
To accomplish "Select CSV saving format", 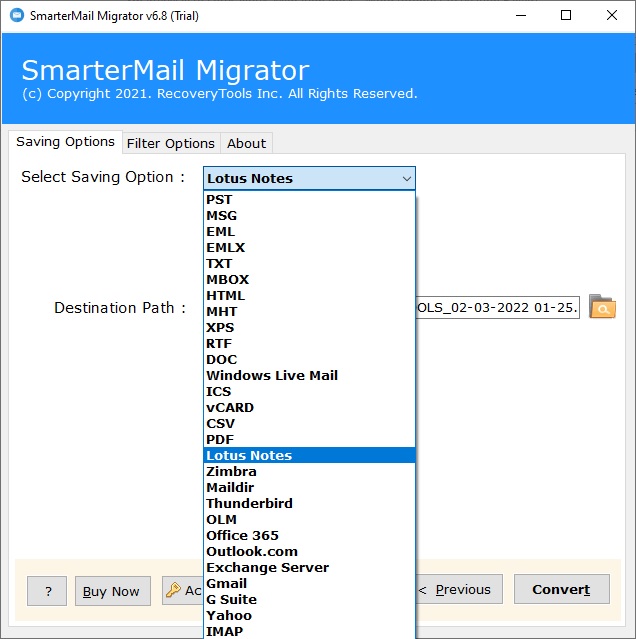I will pyautogui.click(x=309, y=423).
